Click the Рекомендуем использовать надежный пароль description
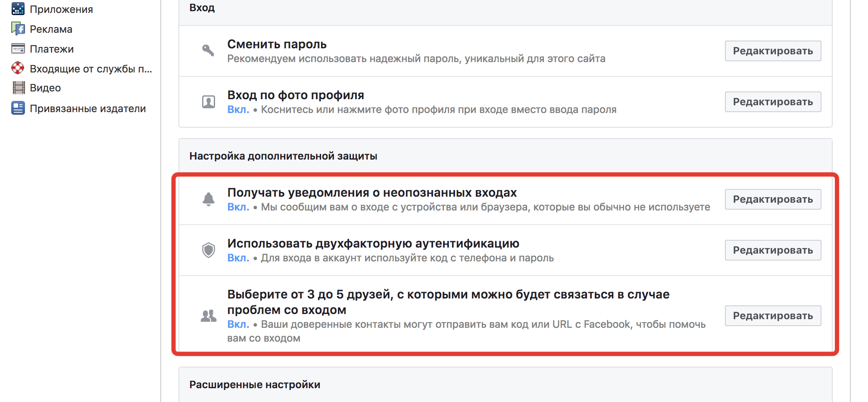 [x=416, y=59]
